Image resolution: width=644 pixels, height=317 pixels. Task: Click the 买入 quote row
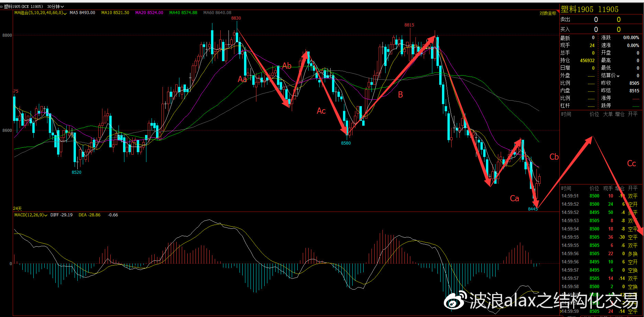click(x=601, y=30)
